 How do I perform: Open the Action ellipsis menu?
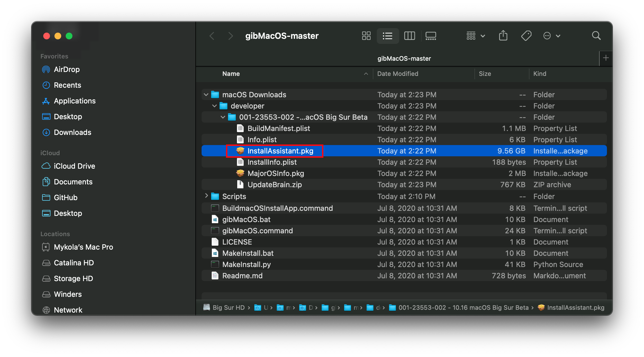coord(552,36)
